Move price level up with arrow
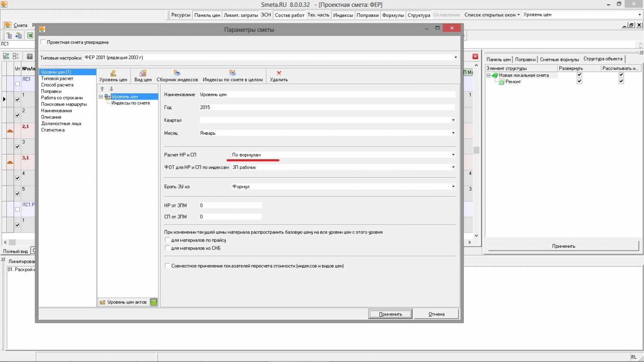The width and height of the screenshot is (644, 362). [x=102, y=89]
